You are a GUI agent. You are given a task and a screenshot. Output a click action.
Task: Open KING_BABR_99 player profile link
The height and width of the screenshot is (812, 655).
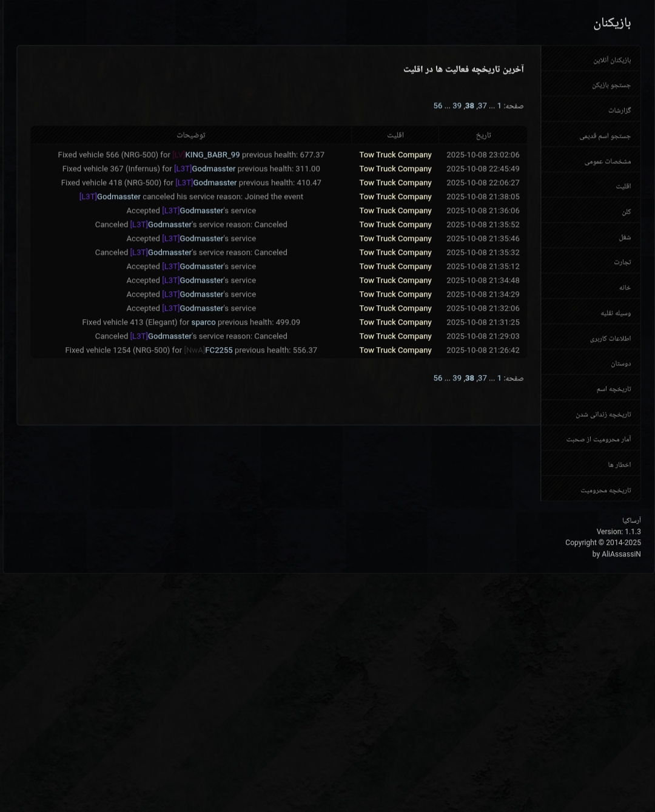pyautogui.click(x=212, y=155)
